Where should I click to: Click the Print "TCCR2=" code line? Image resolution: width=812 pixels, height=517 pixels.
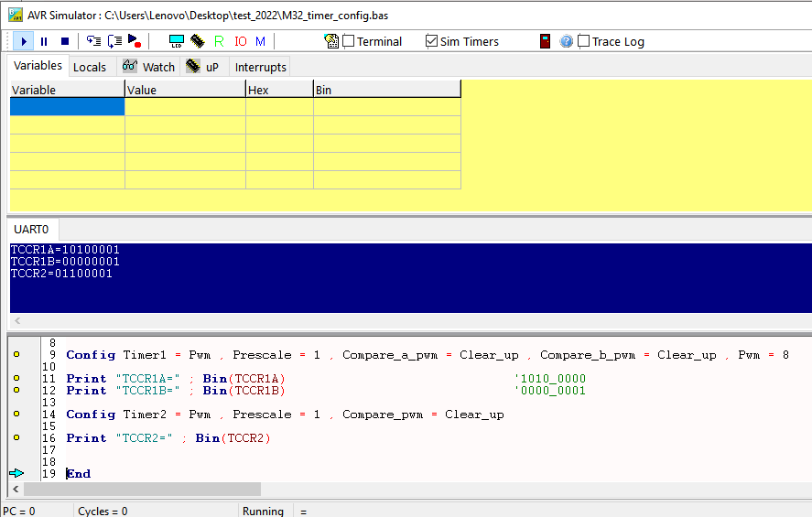(x=168, y=438)
